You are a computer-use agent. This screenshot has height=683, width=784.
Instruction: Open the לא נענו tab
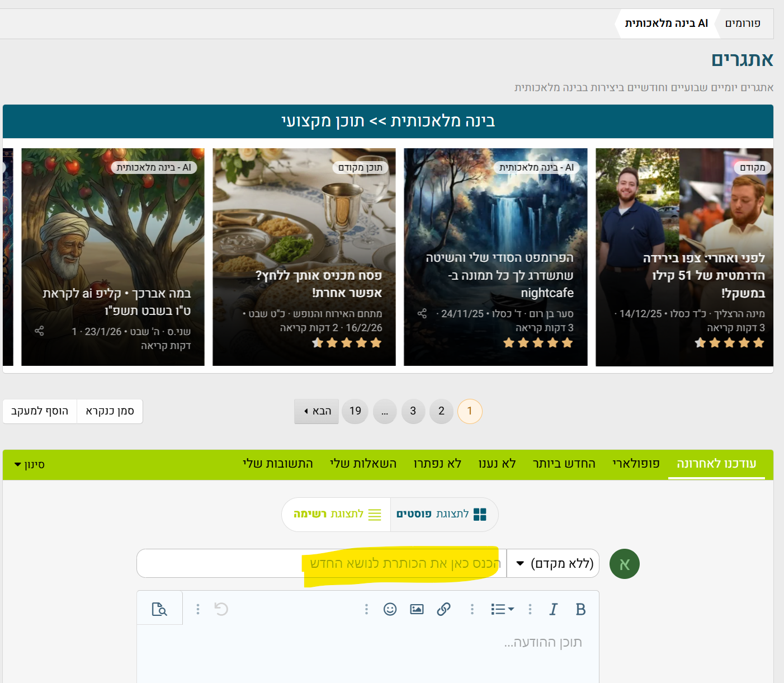click(497, 464)
